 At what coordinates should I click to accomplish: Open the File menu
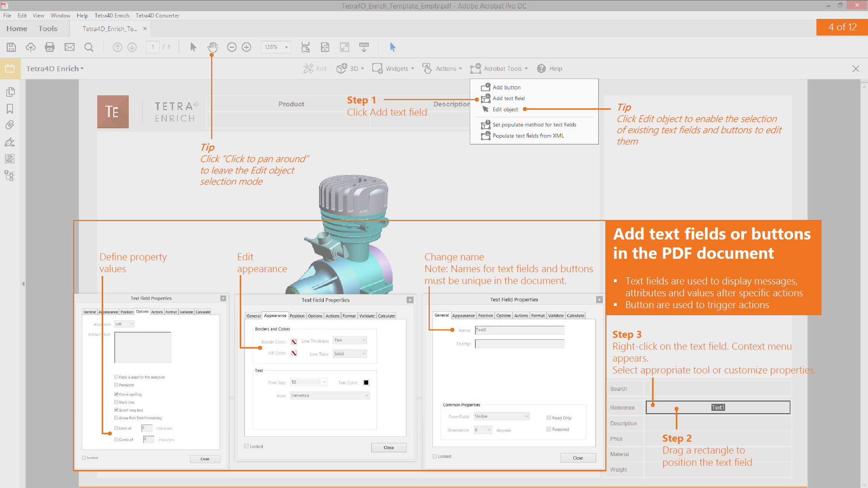pyautogui.click(x=7, y=16)
